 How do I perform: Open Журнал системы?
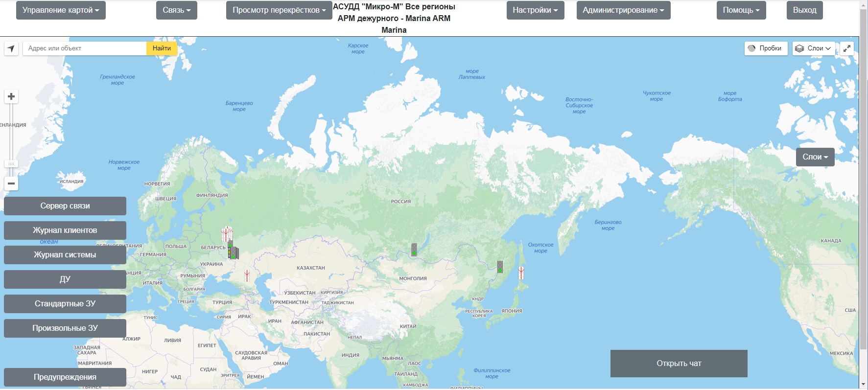[x=65, y=255]
